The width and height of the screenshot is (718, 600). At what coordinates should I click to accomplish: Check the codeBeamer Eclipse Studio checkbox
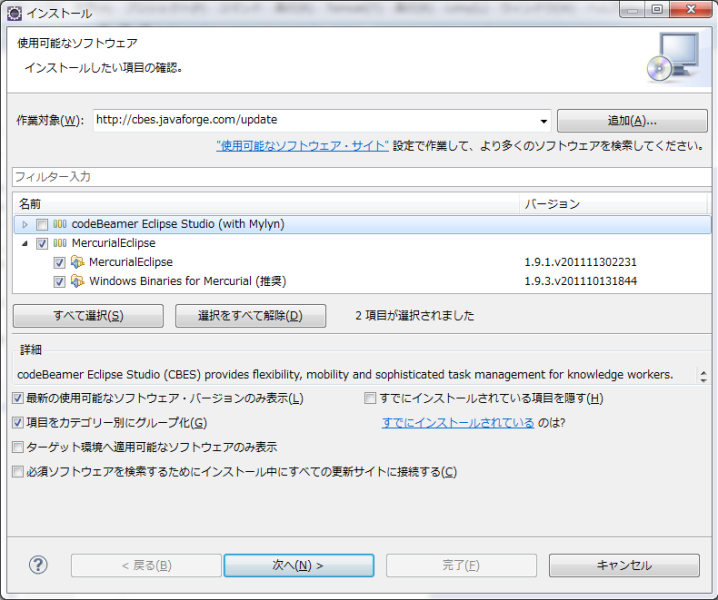pyautogui.click(x=42, y=224)
